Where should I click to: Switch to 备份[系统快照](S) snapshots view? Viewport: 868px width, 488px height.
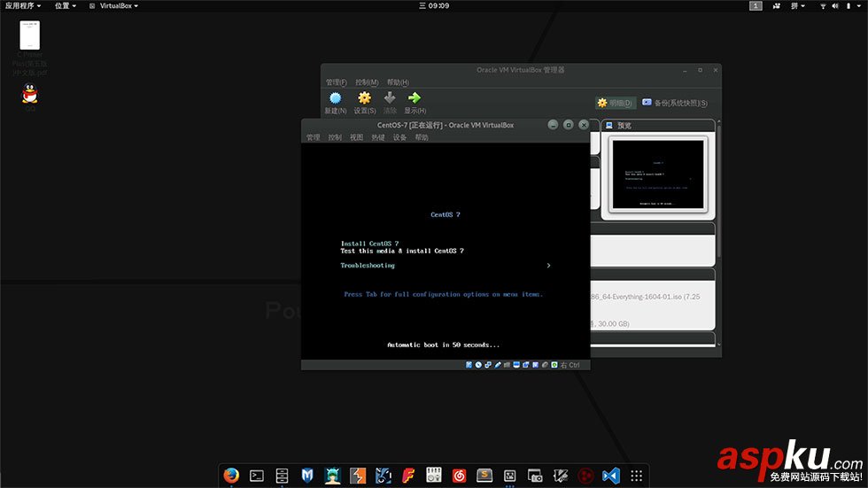click(675, 103)
